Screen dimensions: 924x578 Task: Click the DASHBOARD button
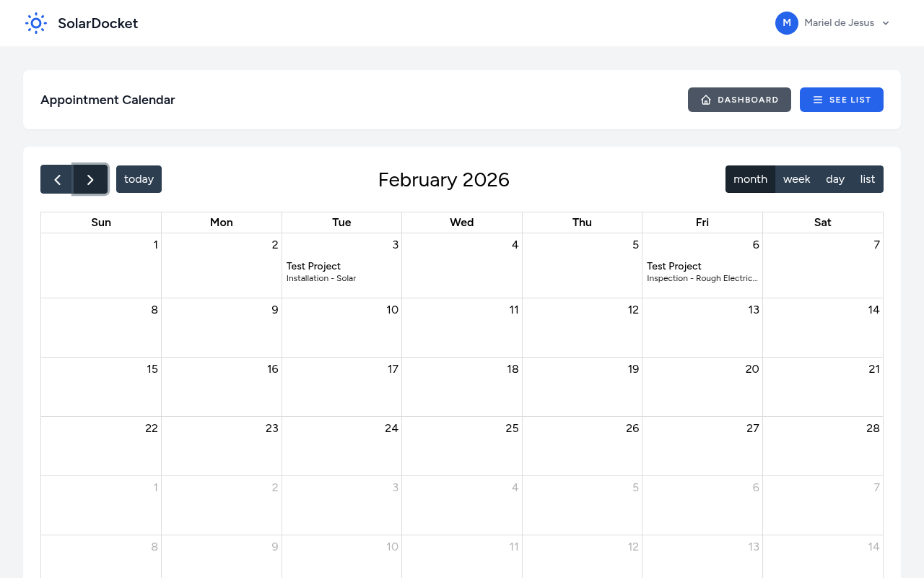tap(739, 100)
